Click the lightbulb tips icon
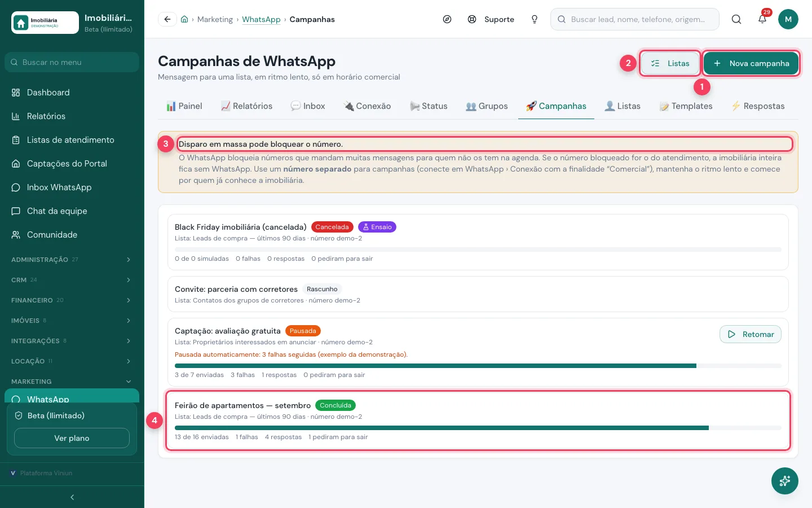The image size is (812, 508). tap(535, 19)
